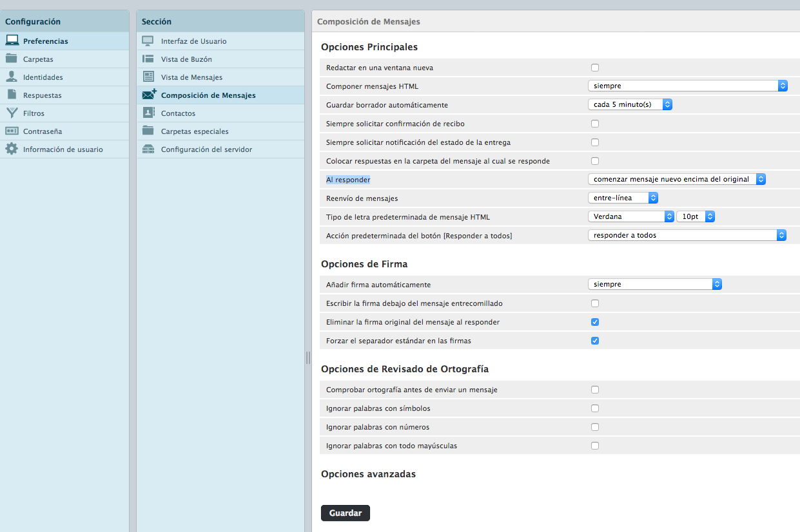Viewport: 800px width, 532px height.
Task: Click the vertical panel splitter handle
Action: (x=308, y=357)
